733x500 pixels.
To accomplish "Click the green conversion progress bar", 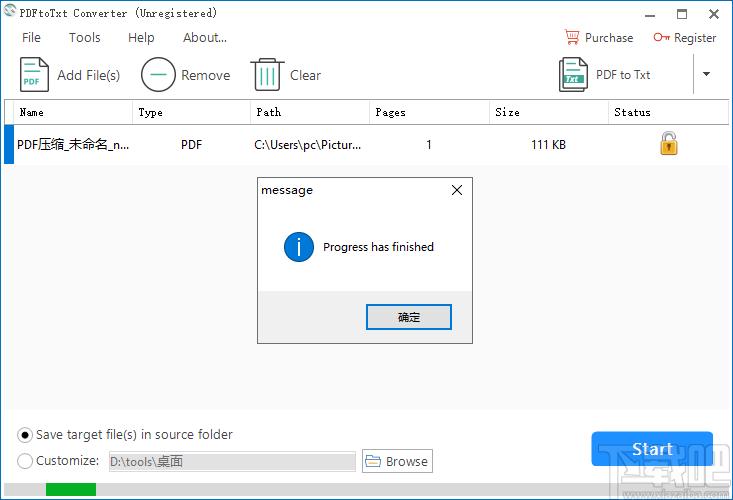I will (x=71, y=489).
